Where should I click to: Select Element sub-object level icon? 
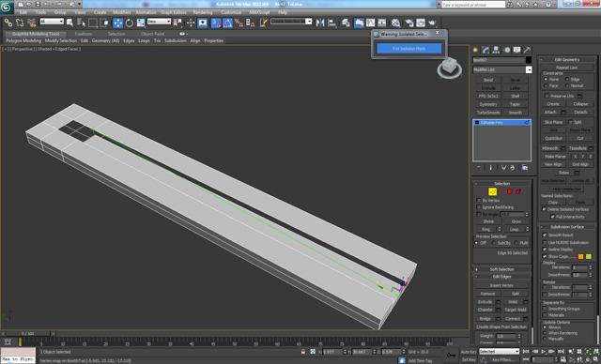pos(518,191)
